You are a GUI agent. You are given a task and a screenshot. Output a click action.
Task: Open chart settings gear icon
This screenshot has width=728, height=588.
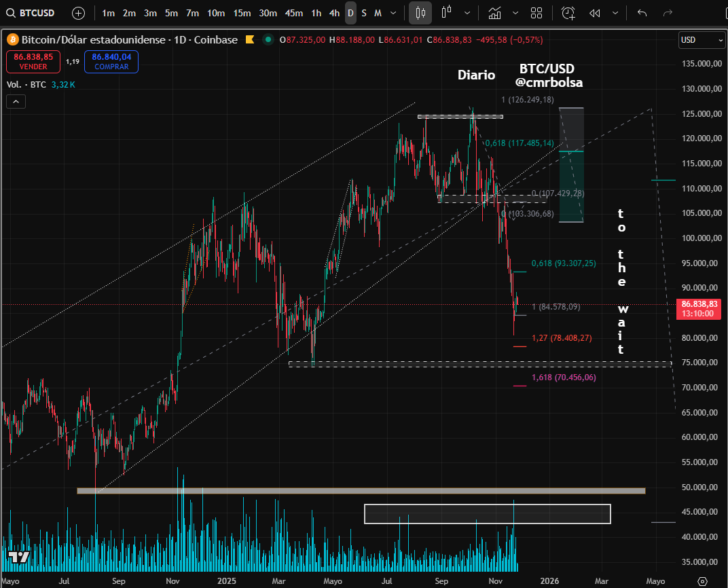(702, 581)
